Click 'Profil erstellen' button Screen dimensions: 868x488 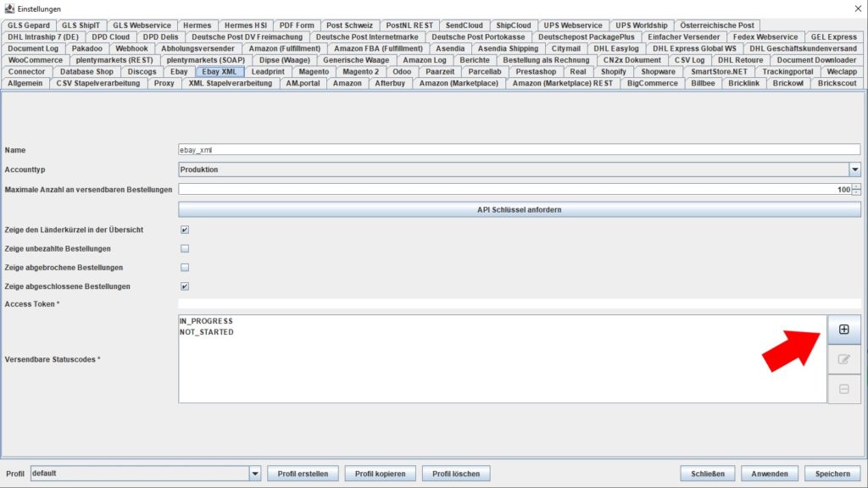(x=303, y=474)
